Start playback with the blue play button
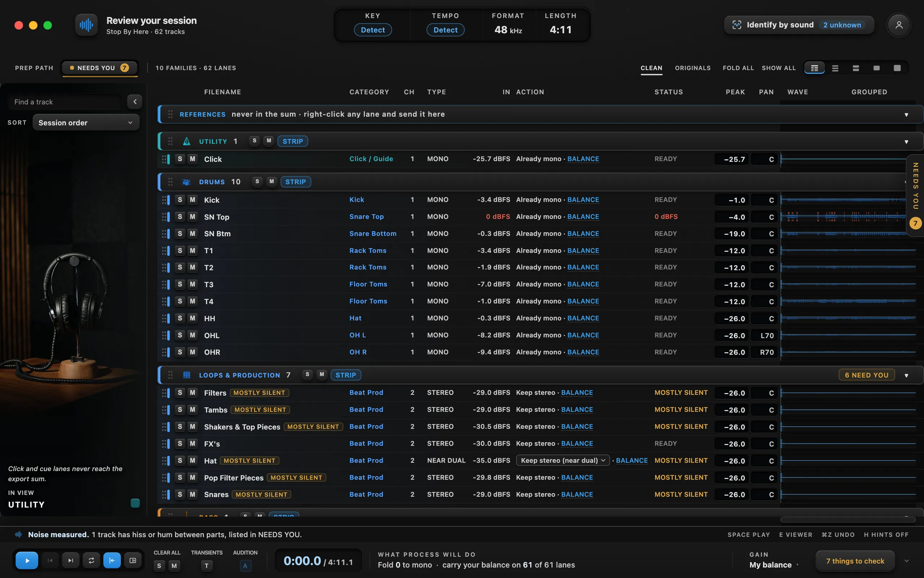This screenshot has height=578, width=924. tap(27, 560)
